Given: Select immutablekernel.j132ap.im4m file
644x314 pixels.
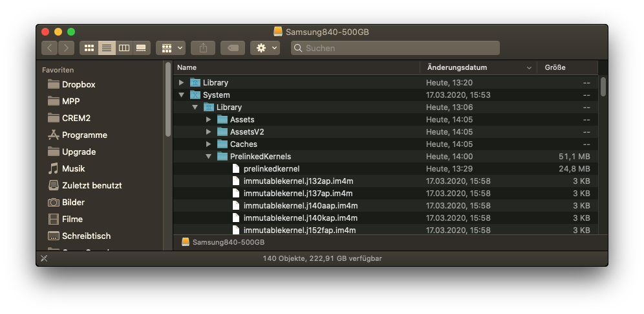Looking at the screenshot, I should [385, 181].
